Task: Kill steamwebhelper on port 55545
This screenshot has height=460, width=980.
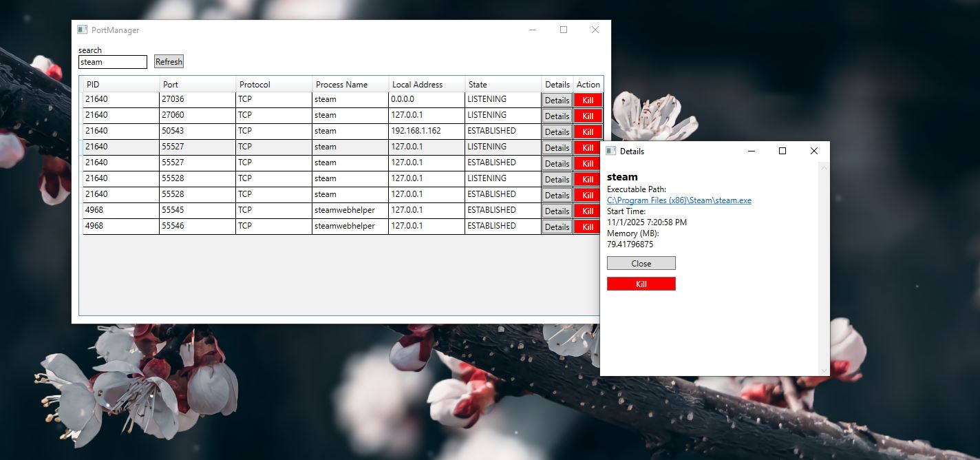Action: click(x=588, y=211)
